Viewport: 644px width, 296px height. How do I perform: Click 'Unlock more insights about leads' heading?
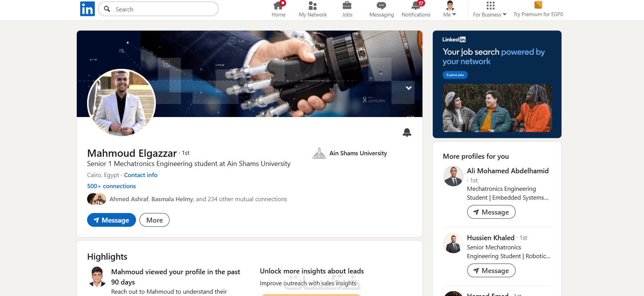click(x=312, y=271)
